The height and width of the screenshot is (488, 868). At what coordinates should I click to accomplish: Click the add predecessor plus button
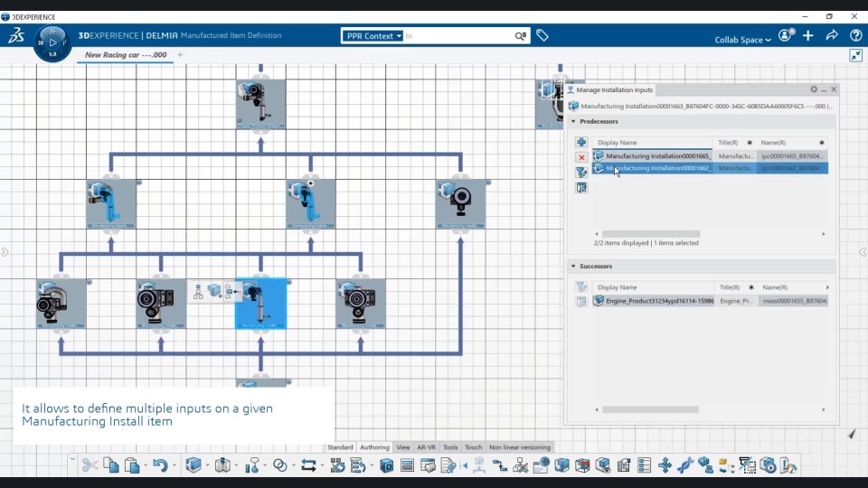click(x=581, y=142)
